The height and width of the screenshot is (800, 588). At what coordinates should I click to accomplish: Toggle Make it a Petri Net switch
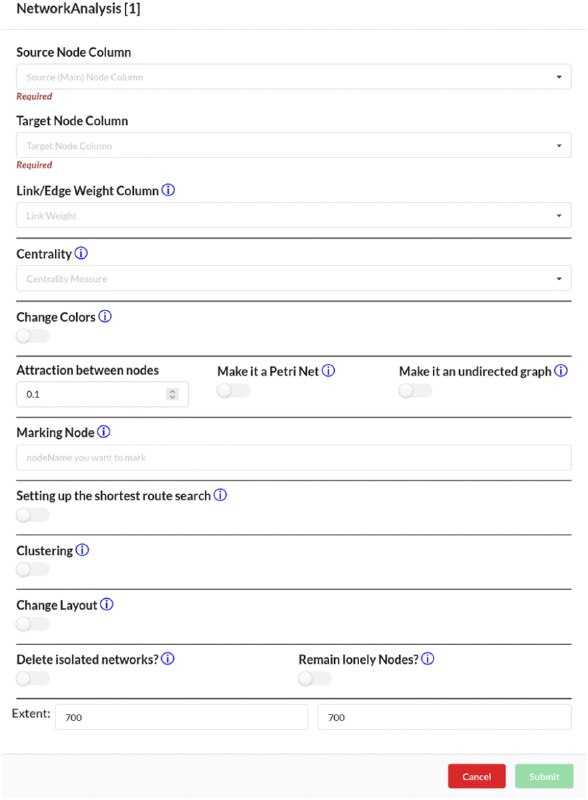click(x=233, y=391)
